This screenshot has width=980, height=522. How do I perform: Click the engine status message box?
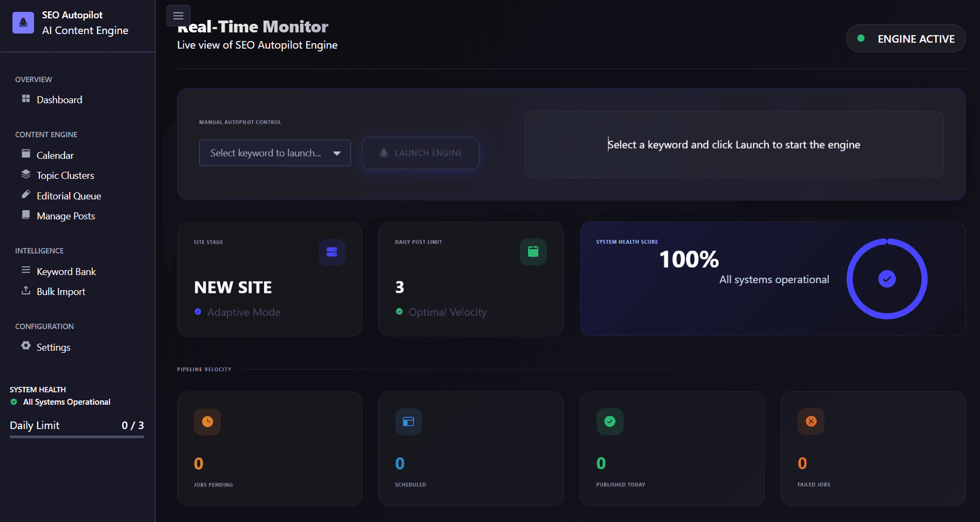[x=734, y=144]
